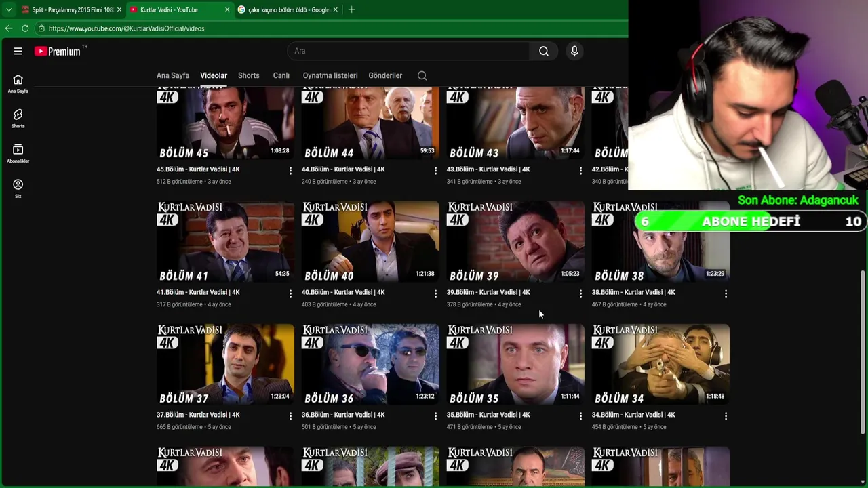Open the 45.Bölüm - Kurtlar Vadisi title link
Viewport: 868px width, 488px height.
[198, 169]
